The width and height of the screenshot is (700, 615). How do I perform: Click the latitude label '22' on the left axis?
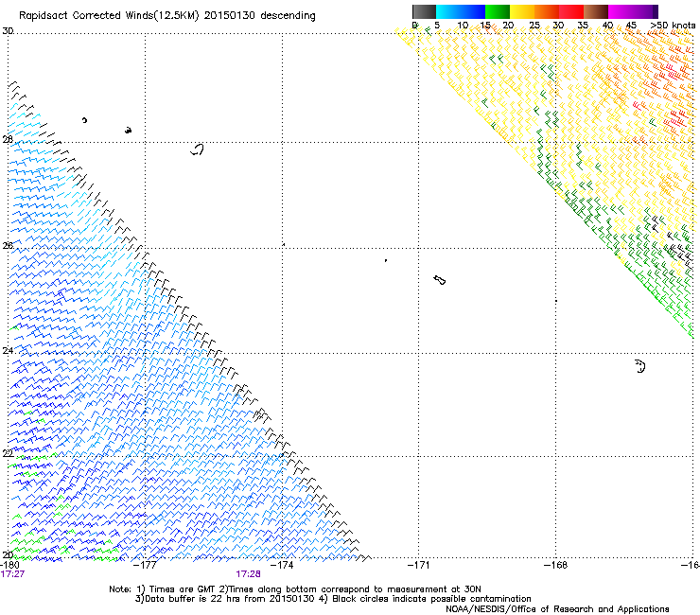(x=8, y=453)
